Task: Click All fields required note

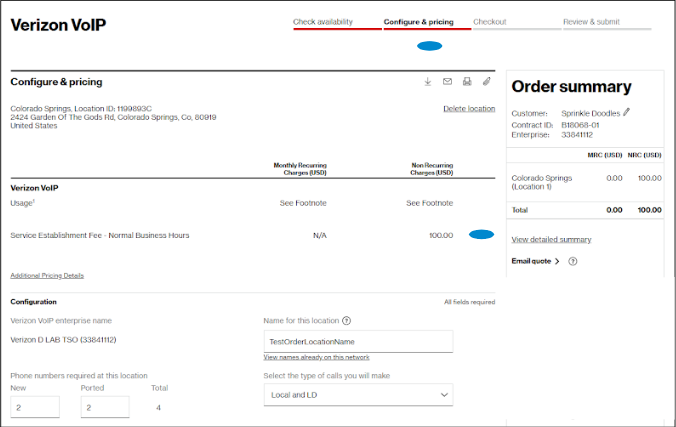Action: coord(469,302)
